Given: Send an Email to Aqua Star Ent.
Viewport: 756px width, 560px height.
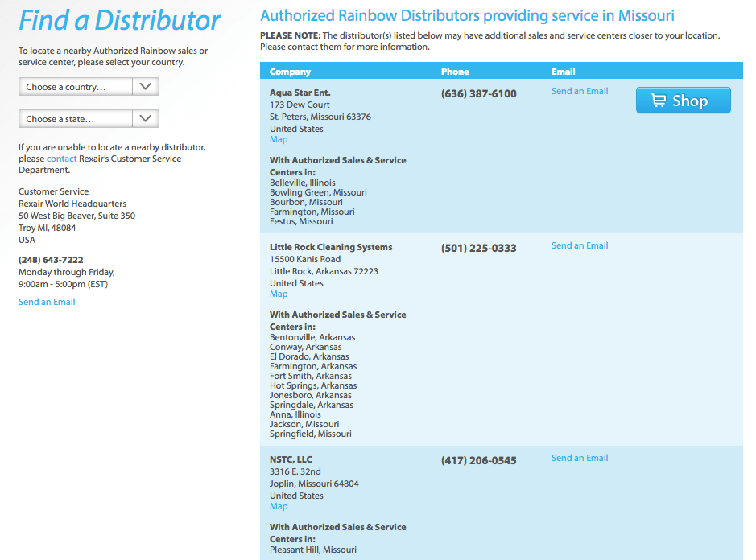Looking at the screenshot, I should (580, 91).
